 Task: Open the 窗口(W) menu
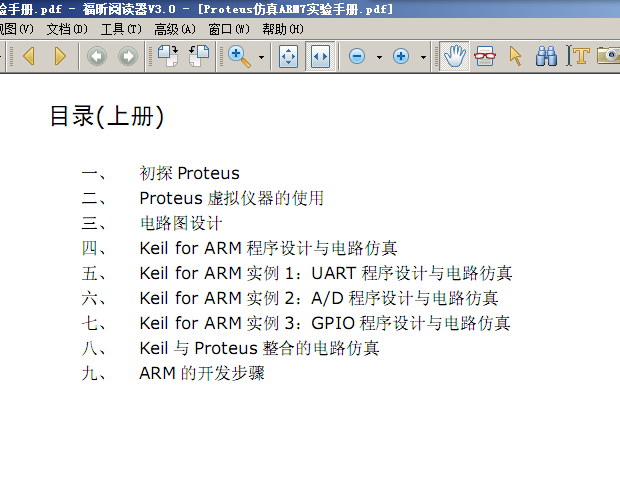pos(229,29)
